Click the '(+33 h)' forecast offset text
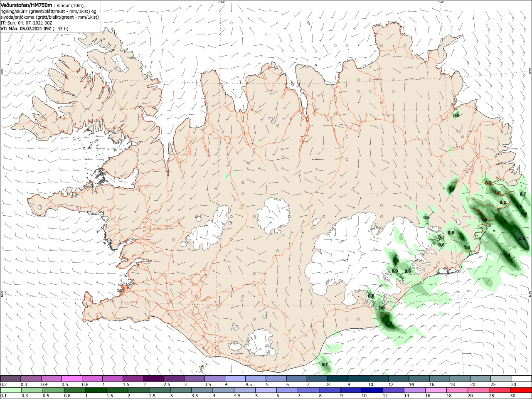This screenshot has width=532, height=399. coord(61,29)
